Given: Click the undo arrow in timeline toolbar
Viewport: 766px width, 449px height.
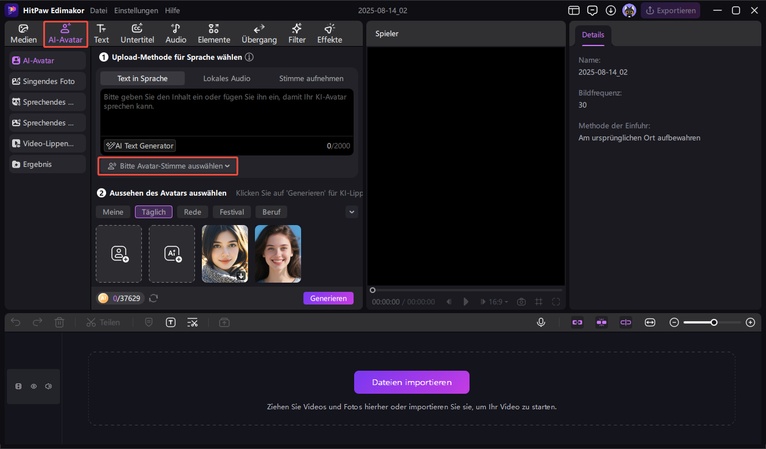Looking at the screenshot, I should (x=16, y=322).
